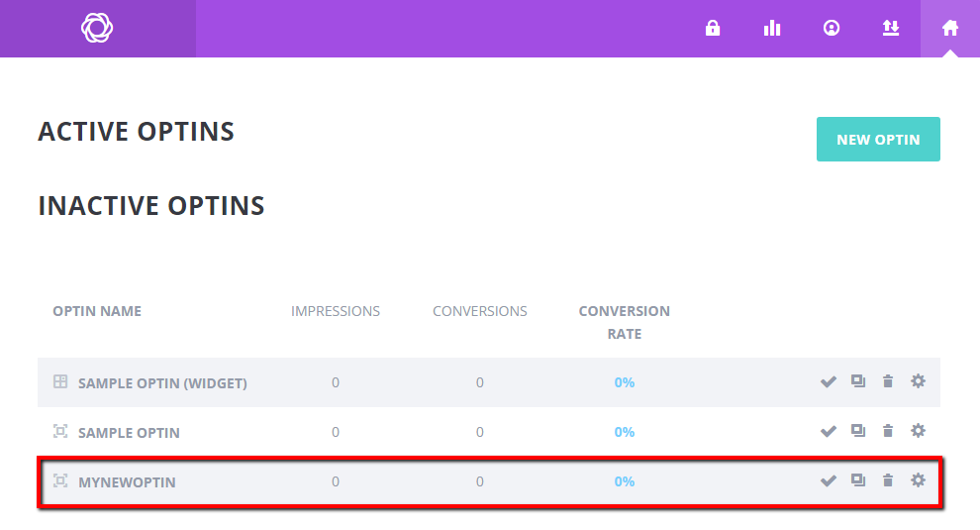This screenshot has height=530, width=980.
Task: Duplicate the Sample Optin (Widget) row
Action: [858, 381]
